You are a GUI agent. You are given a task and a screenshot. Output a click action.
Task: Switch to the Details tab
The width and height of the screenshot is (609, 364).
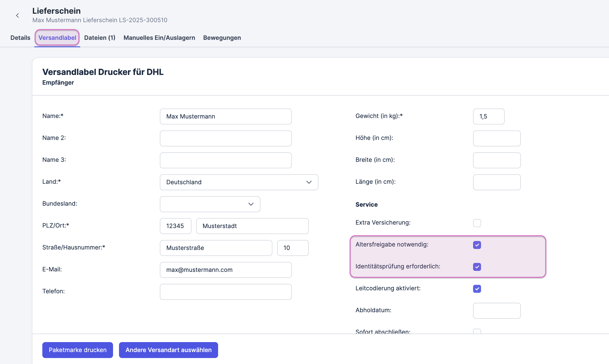tap(20, 38)
